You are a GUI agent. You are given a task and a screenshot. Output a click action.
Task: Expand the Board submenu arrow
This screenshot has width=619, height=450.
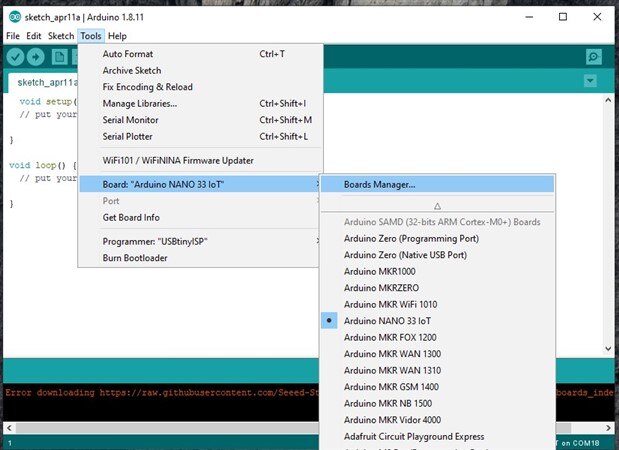coord(317,184)
